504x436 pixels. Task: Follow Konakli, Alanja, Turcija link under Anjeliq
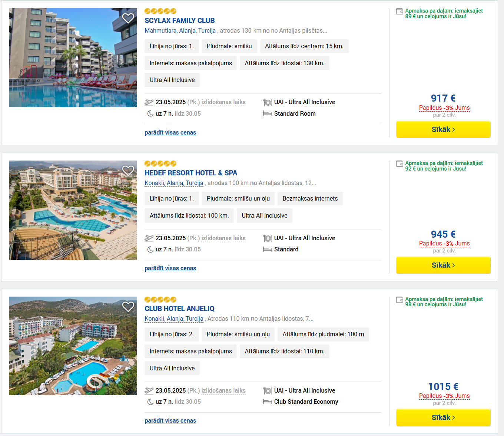pyautogui.click(x=174, y=319)
